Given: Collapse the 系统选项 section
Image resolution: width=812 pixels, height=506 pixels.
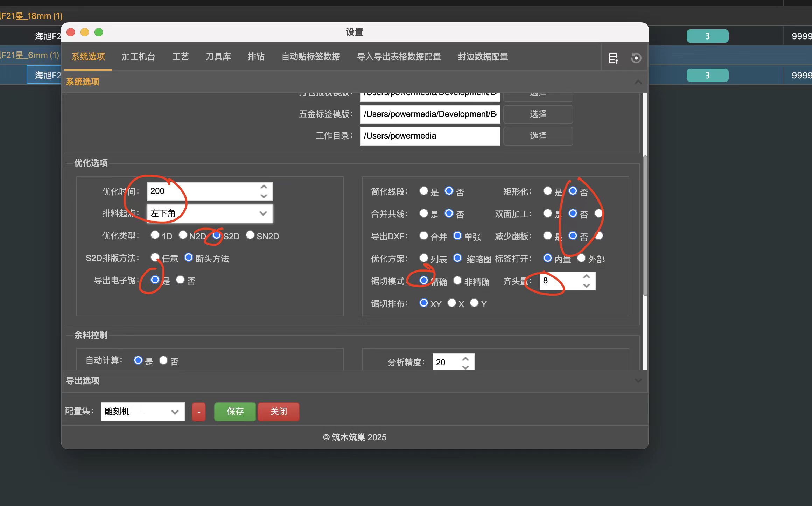Looking at the screenshot, I should [x=638, y=82].
